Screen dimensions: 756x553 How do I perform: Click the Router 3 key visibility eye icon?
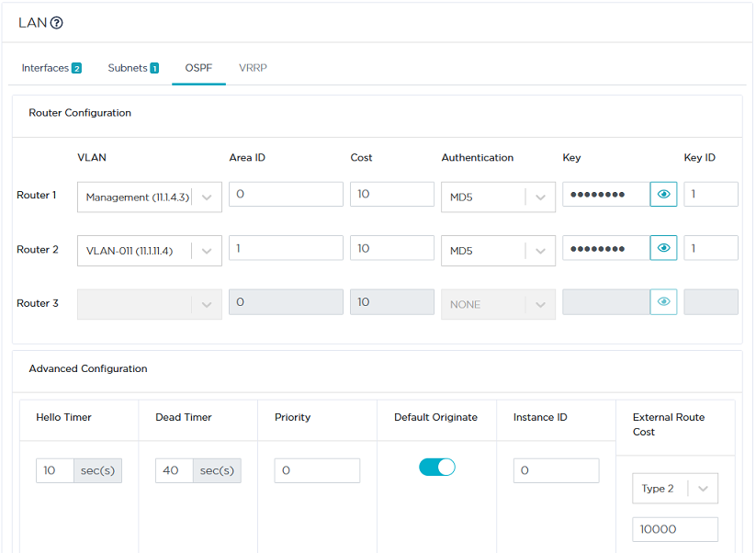[x=663, y=301]
